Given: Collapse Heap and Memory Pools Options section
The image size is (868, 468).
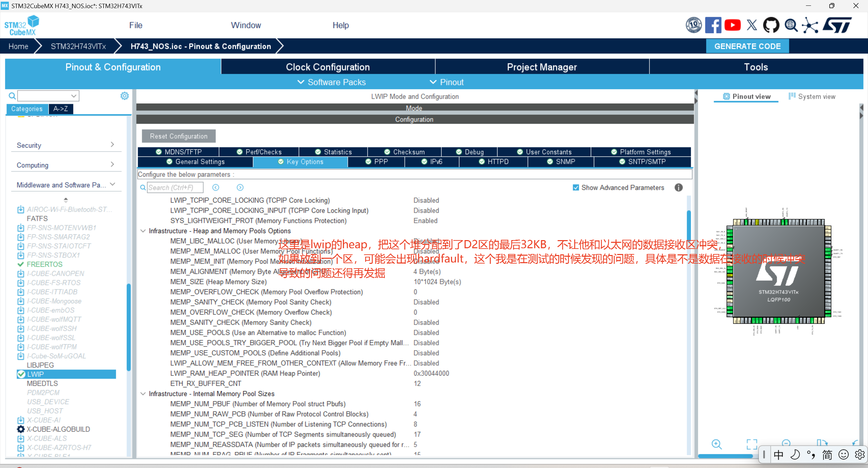Looking at the screenshot, I should (143, 231).
